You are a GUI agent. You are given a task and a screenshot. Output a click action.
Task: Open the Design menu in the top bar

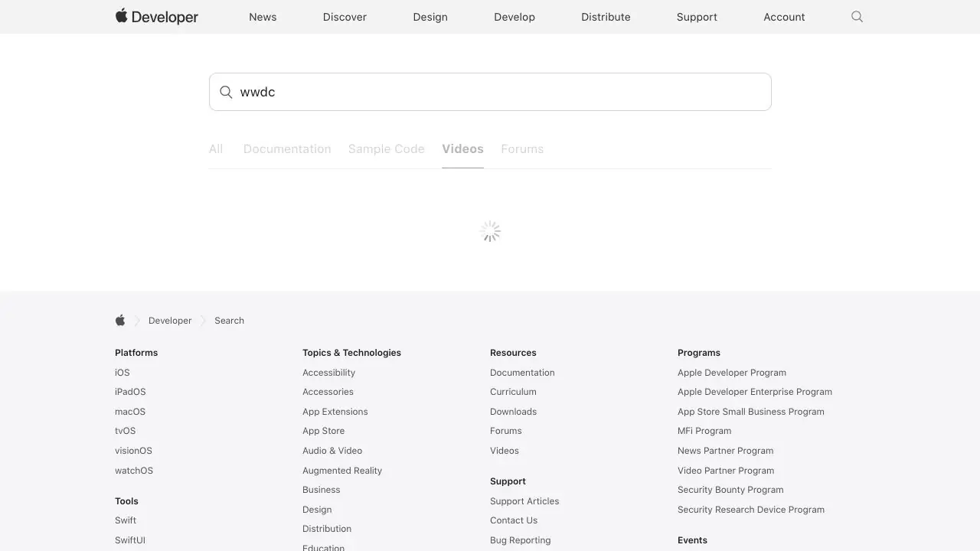[x=430, y=17]
